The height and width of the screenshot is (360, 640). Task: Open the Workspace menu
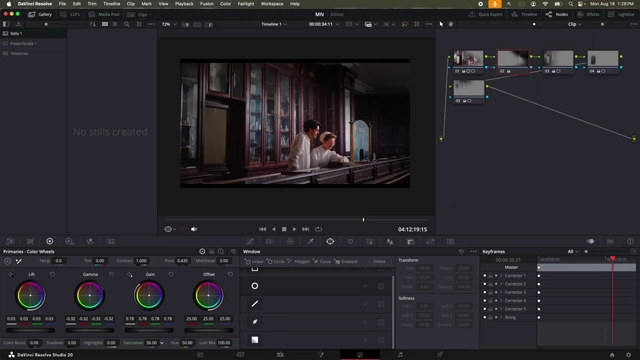(x=272, y=4)
